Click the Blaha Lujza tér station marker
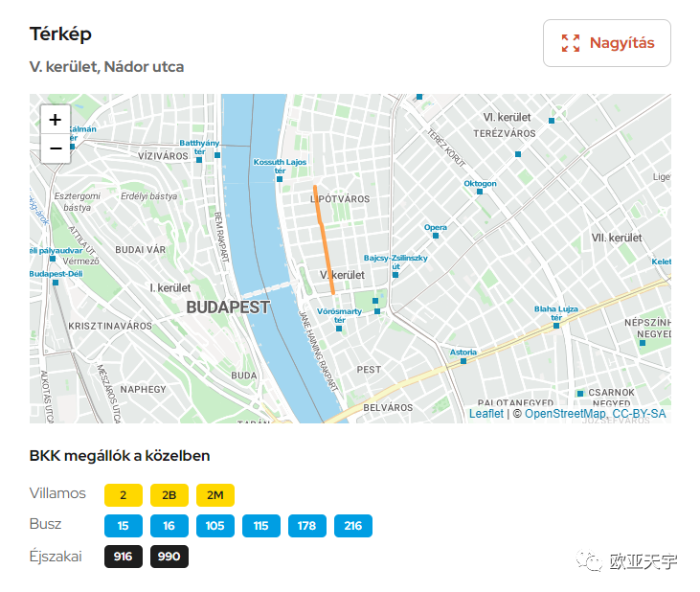This screenshot has height=592, width=700. [x=556, y=326]
